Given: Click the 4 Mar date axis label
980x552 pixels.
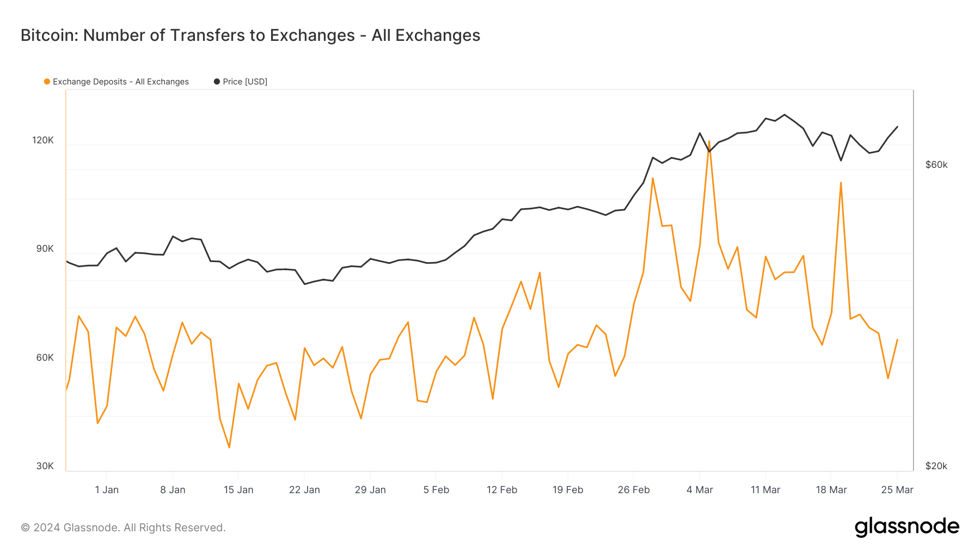Looking at the screenshot, I should [700, 490].
